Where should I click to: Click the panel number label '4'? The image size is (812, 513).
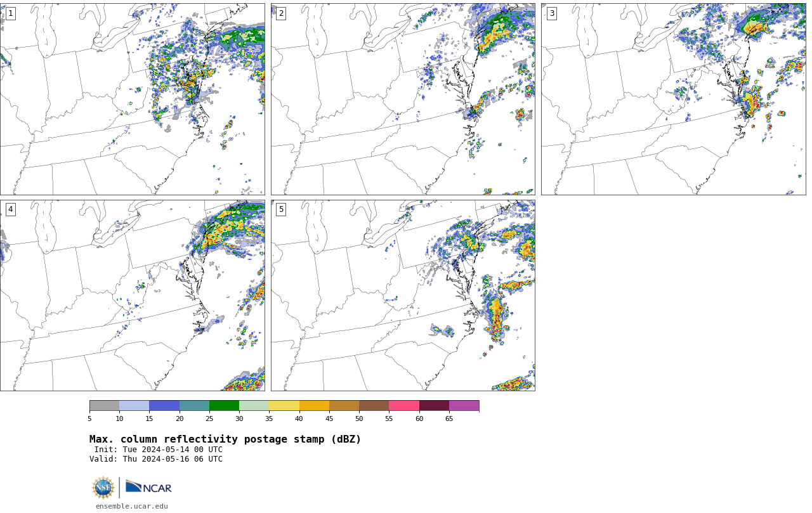click(x=10, y=209)
